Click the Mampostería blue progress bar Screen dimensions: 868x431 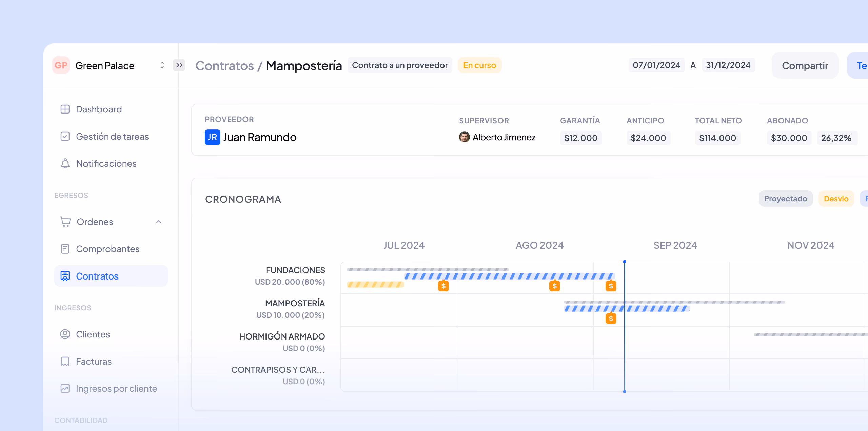(x=627, y=308)
